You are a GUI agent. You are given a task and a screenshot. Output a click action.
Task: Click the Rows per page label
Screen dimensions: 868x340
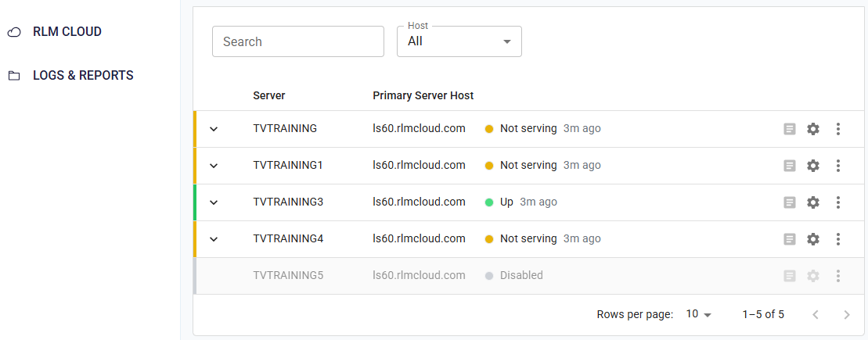point(635,314)
